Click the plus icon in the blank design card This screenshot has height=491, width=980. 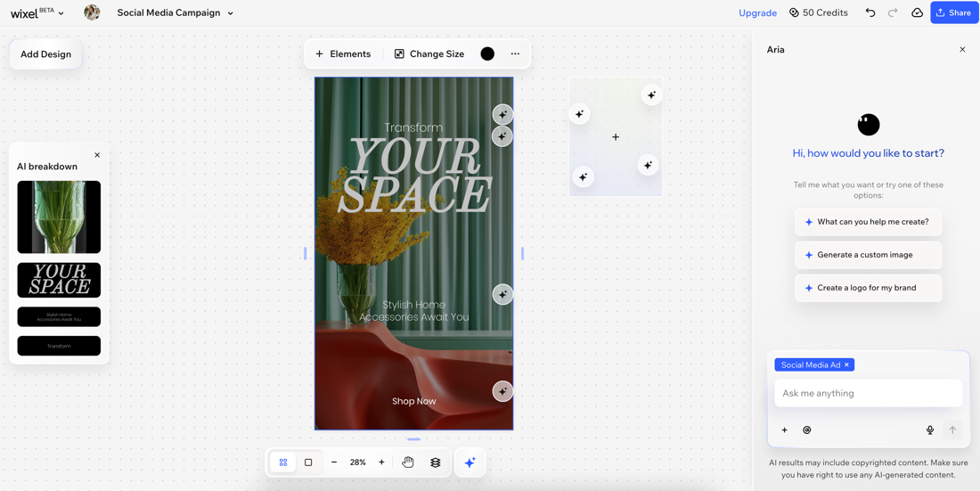[x=615, y=136]
